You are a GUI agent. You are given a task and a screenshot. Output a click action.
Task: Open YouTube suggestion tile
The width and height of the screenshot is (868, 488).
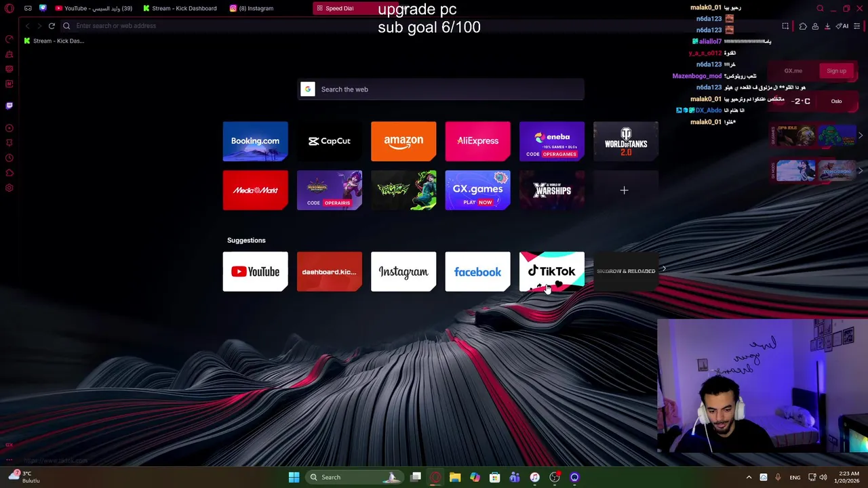[x=255, y=272]
